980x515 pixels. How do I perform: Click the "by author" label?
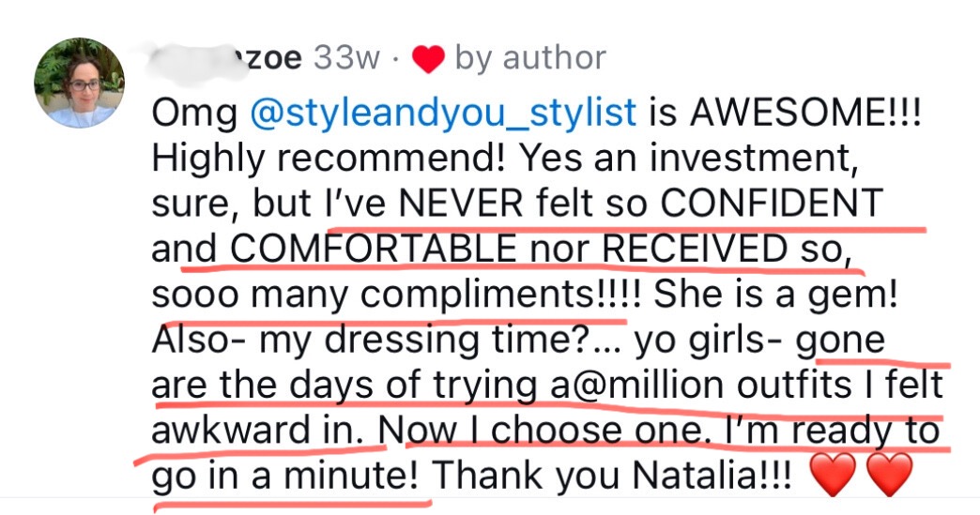[x=529, y=58]
